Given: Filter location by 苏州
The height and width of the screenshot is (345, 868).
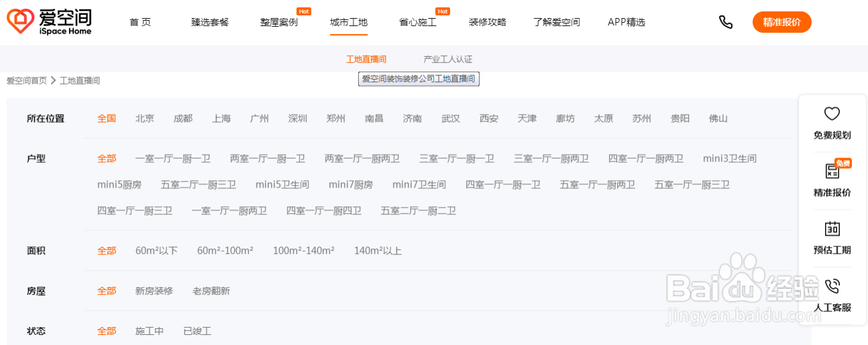Looking at the screenshot, I should point(642,119).
